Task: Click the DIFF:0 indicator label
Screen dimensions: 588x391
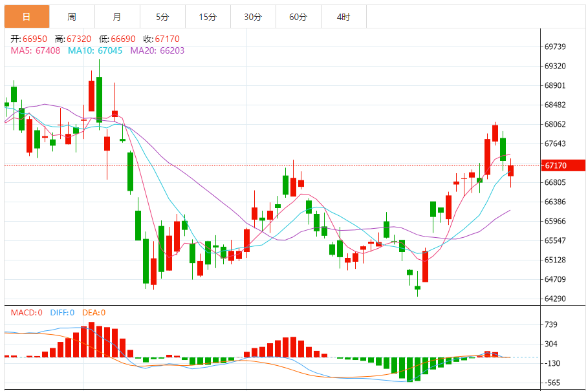Action: 62,313
